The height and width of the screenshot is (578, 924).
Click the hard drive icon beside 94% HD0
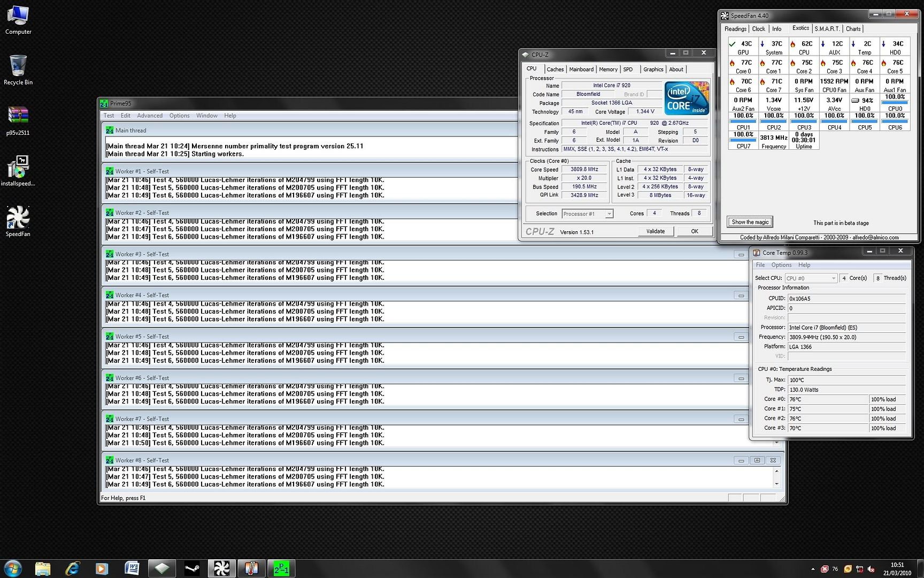pos(855,101)
